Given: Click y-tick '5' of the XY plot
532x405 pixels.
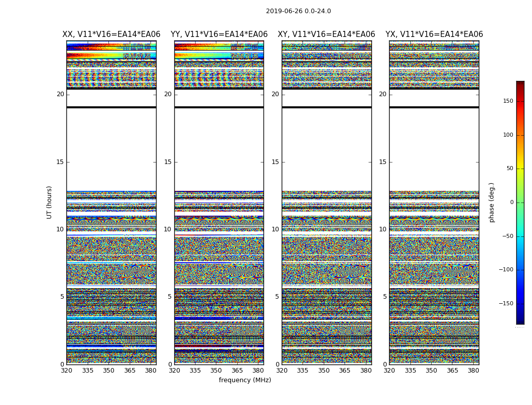Looking at the screenshot, I should [x=278, y=297].
